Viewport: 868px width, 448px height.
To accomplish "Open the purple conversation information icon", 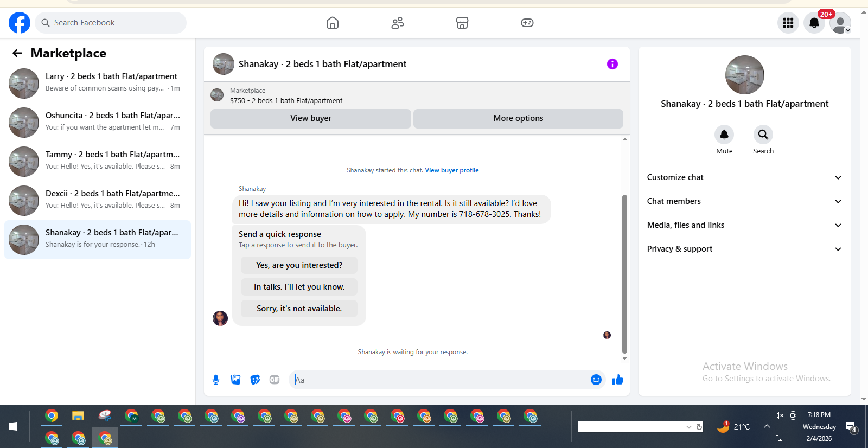I will [x=612, y=64].
